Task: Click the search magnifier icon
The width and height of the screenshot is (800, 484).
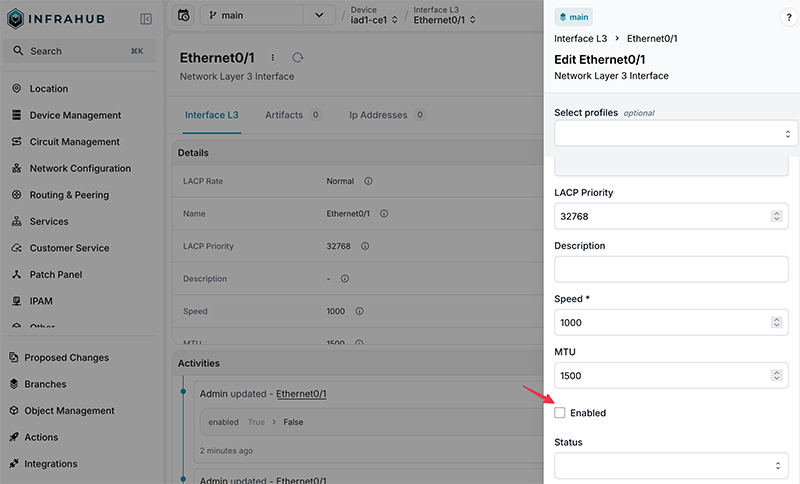Action: tap(18, 50)
